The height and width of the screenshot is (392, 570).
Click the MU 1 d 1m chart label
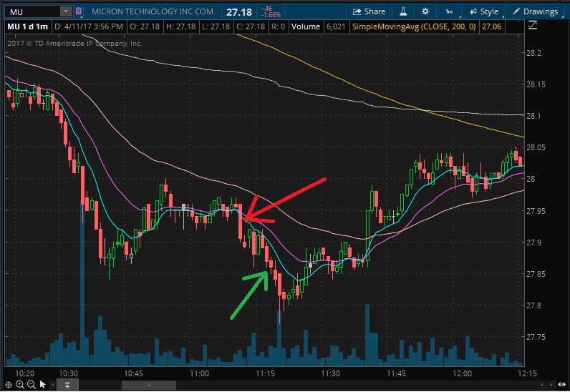28,26
